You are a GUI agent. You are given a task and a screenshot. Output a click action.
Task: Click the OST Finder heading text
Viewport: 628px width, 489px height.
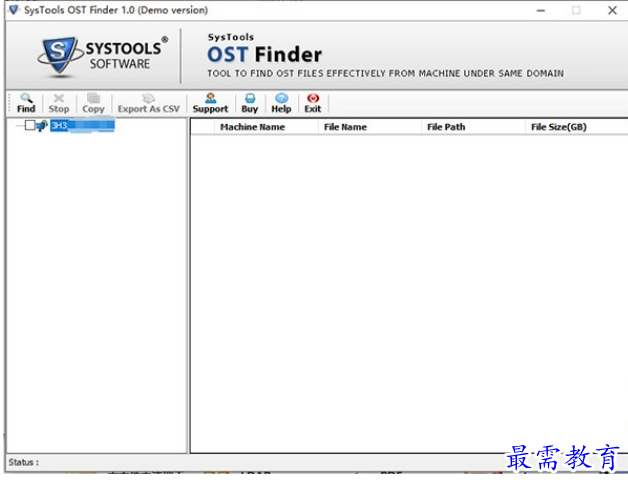(264, 54)
